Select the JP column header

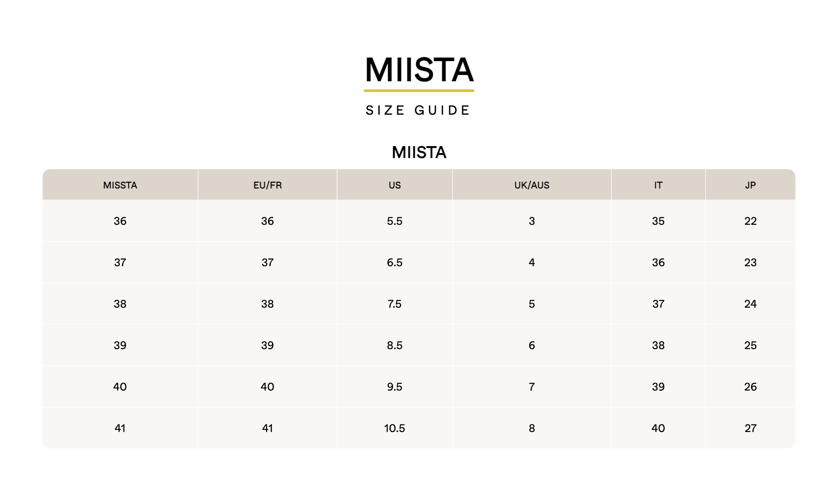tap(750, 185)
